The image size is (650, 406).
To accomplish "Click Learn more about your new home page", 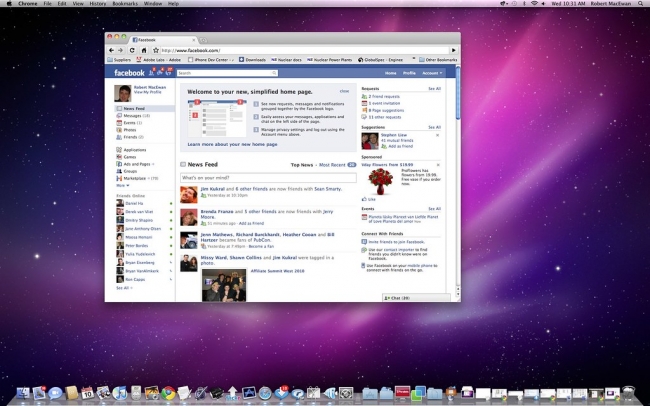I will click(232, 144).
